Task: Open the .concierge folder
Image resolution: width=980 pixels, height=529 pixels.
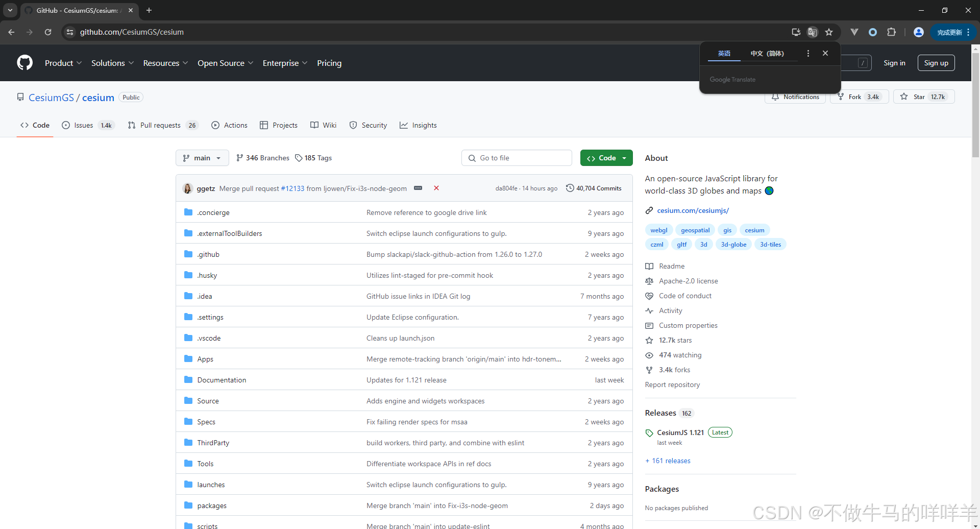Action: 213,212
